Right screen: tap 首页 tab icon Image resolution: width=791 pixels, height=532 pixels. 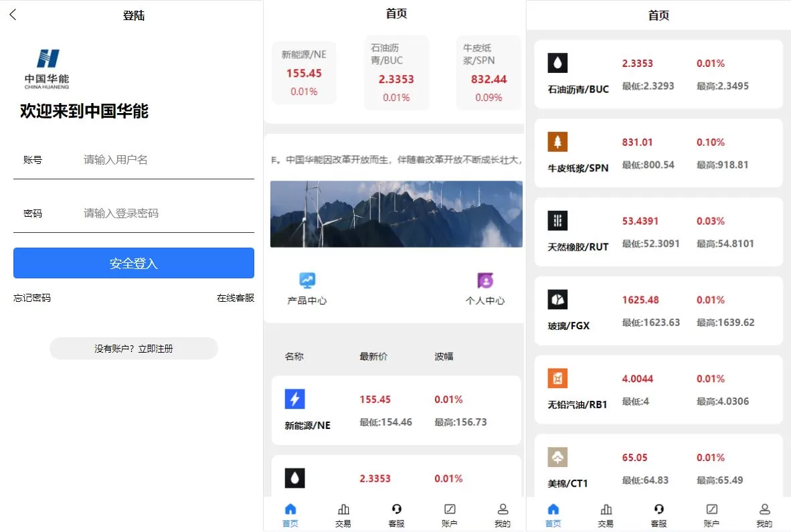(x=553, y=509)
